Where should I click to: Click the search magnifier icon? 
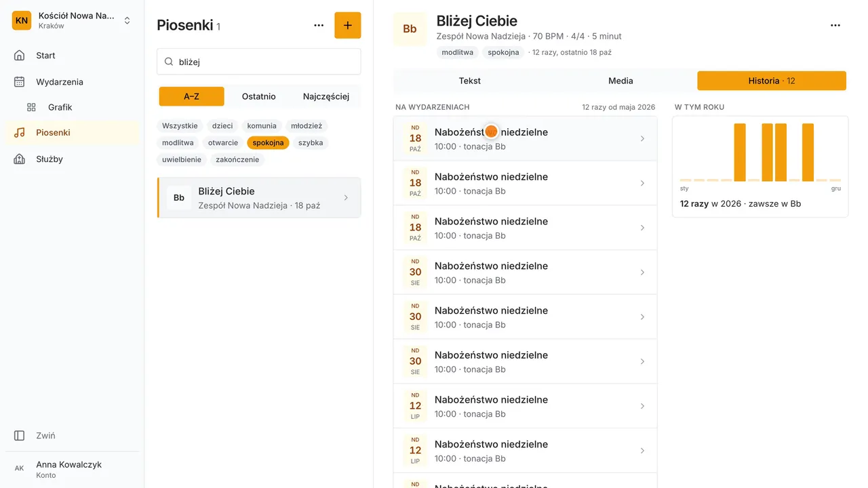tap(169, 62)
